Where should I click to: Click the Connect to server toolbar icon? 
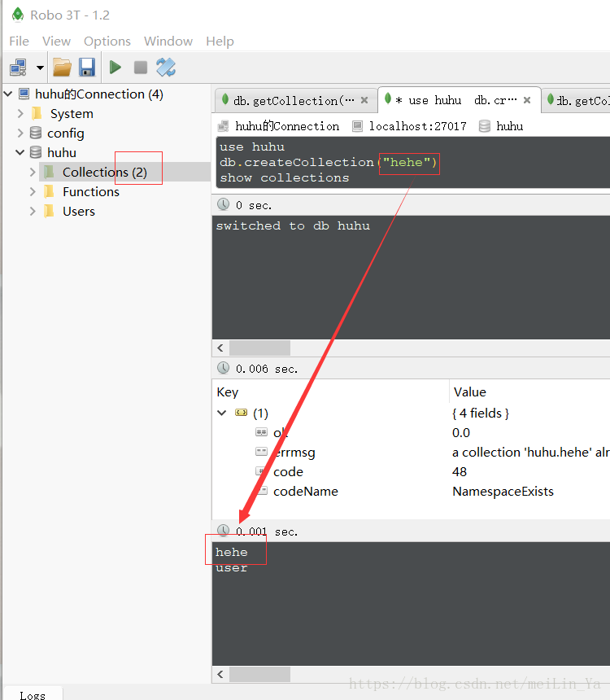tap(18, 68)
